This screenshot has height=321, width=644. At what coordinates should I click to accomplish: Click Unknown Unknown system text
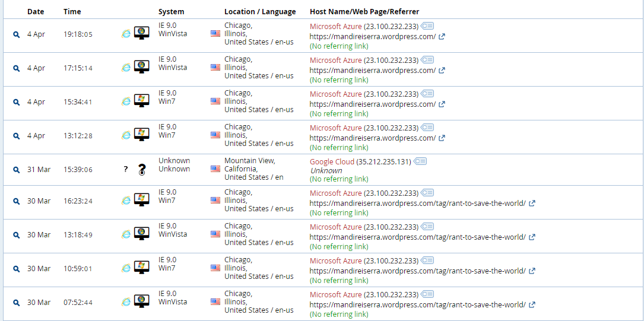tap(175, 164)
